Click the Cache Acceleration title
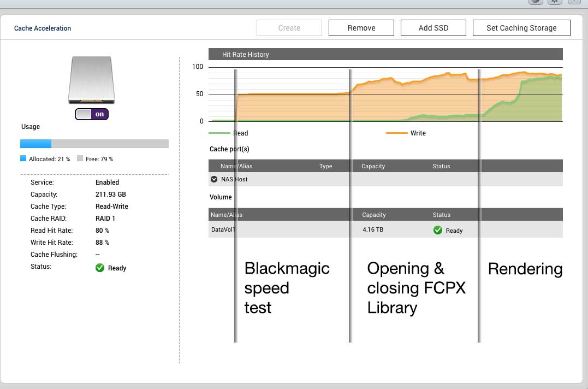 click(43, 28)
